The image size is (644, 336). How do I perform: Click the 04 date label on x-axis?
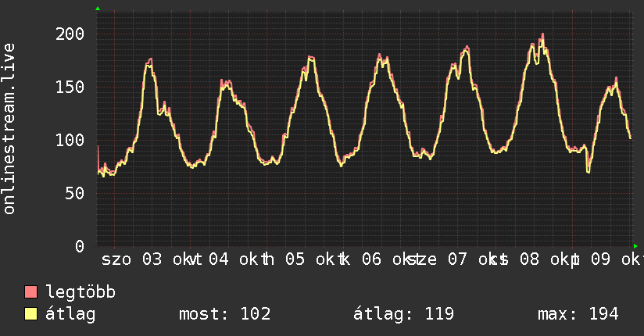(219, 259)
